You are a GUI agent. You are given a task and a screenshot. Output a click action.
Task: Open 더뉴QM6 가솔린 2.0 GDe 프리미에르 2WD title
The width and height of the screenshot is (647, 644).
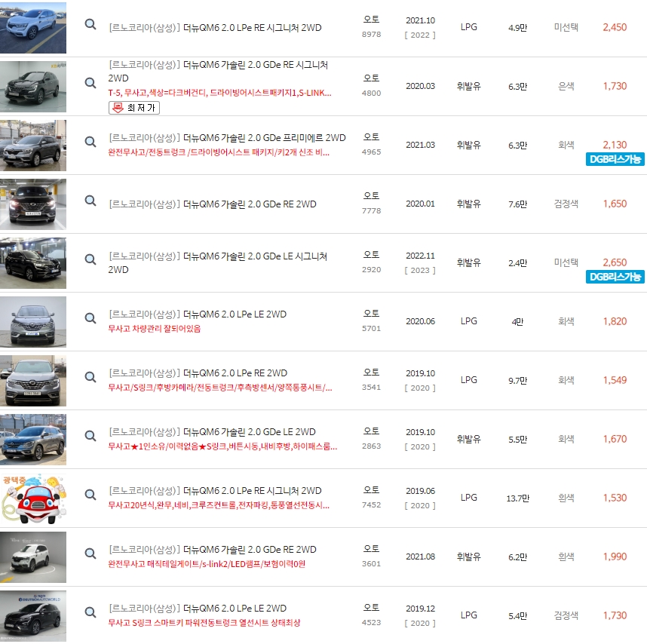pyautogui.click(x=227, y=138)
